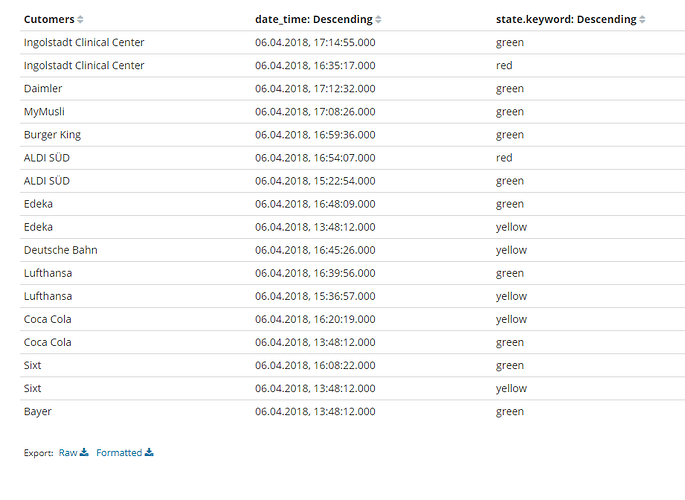
Task: Click the red state of ALDI SÜD
Action: (504, 158)
